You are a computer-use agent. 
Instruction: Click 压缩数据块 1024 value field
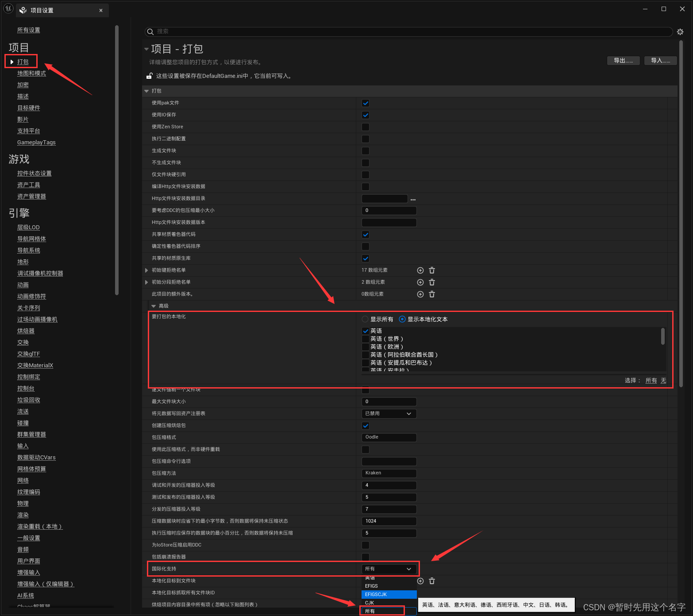coord(389,521)
